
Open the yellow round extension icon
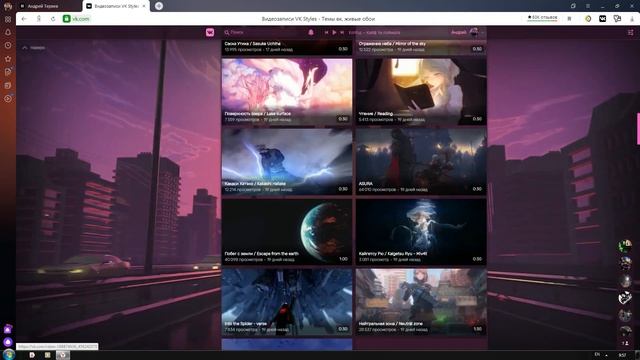click(x=588, y=19)
